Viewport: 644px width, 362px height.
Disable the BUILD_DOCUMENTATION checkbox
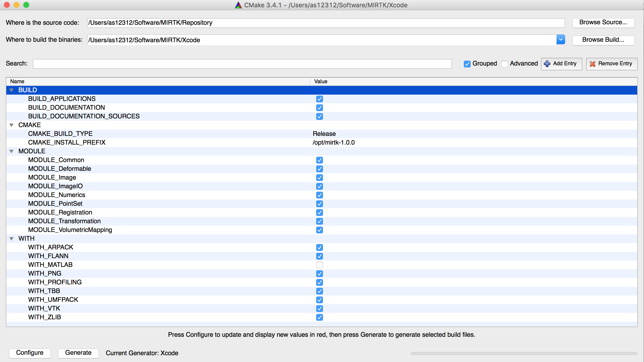[319, 107]
